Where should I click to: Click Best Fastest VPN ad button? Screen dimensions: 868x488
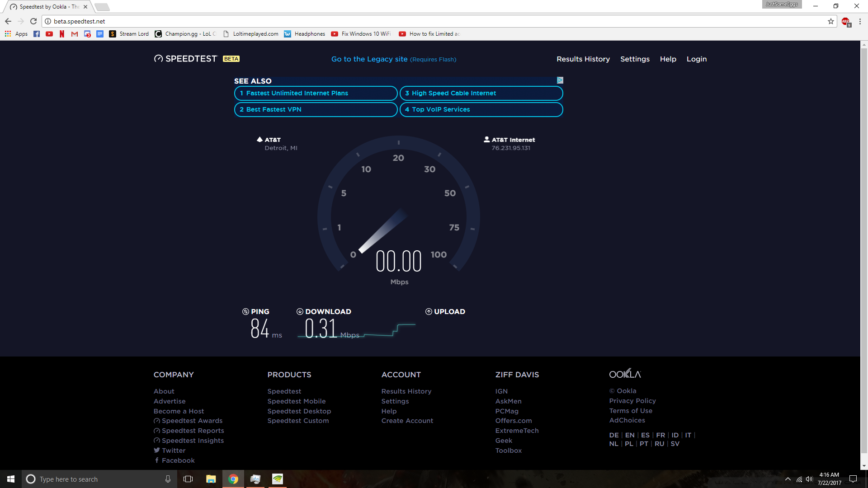click(316, 109)
